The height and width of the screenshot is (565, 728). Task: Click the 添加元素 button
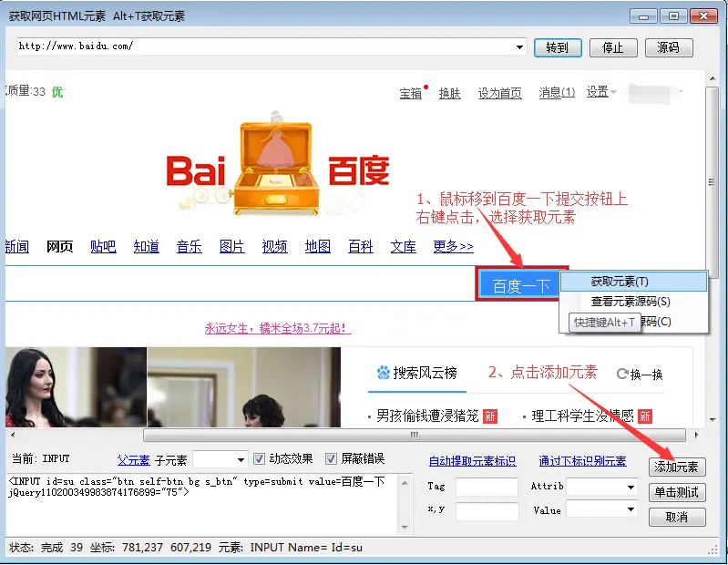pos(677,467)
